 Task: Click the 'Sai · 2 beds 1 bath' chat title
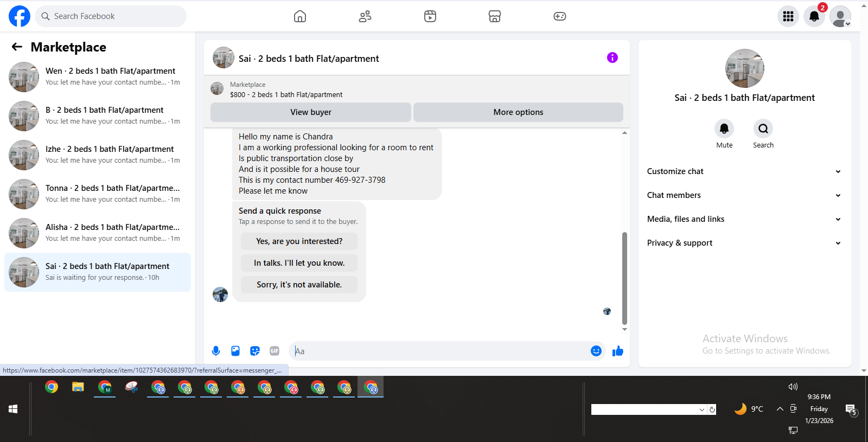(x=309, y=59)
